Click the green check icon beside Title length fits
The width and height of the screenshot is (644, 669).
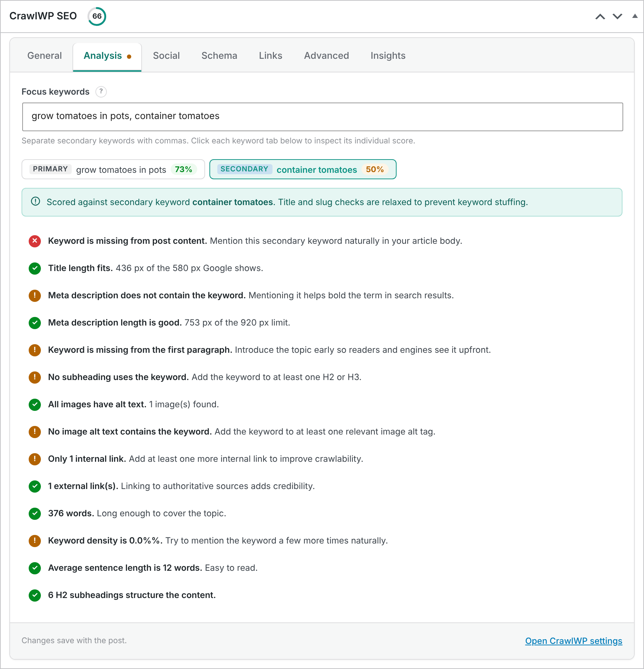pyautogui.click(x=35, y=268)
